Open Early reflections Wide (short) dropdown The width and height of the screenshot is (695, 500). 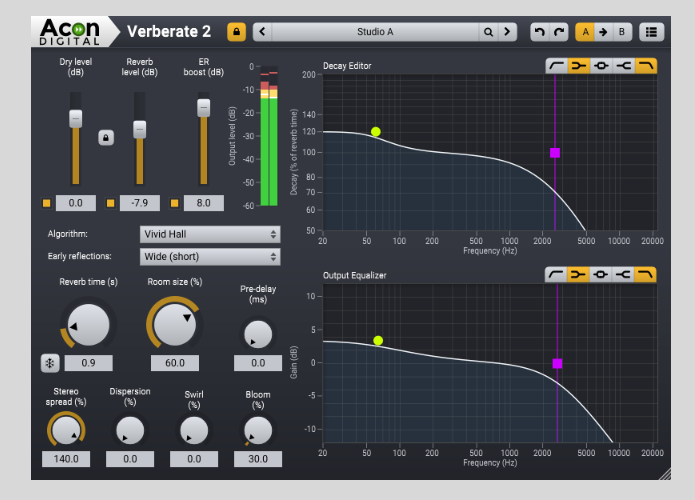pyautogui.click(x=210, y=257)
